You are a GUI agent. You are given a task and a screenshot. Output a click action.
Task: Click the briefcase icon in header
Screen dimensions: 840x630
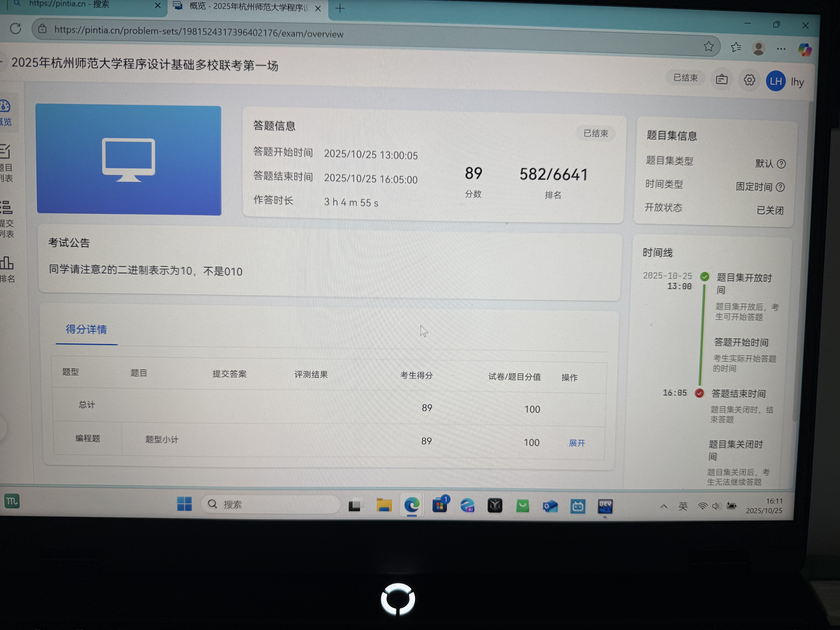[x=721, y=80]
